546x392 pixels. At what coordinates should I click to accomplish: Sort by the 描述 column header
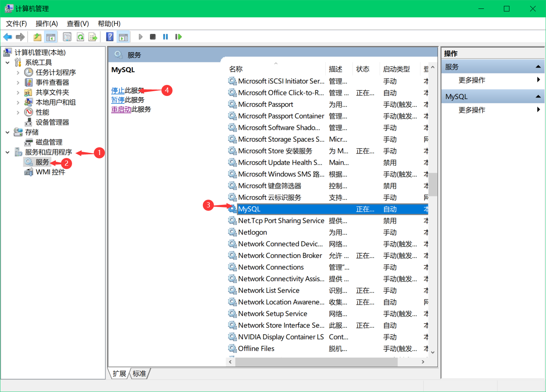[x=339, y=69]
